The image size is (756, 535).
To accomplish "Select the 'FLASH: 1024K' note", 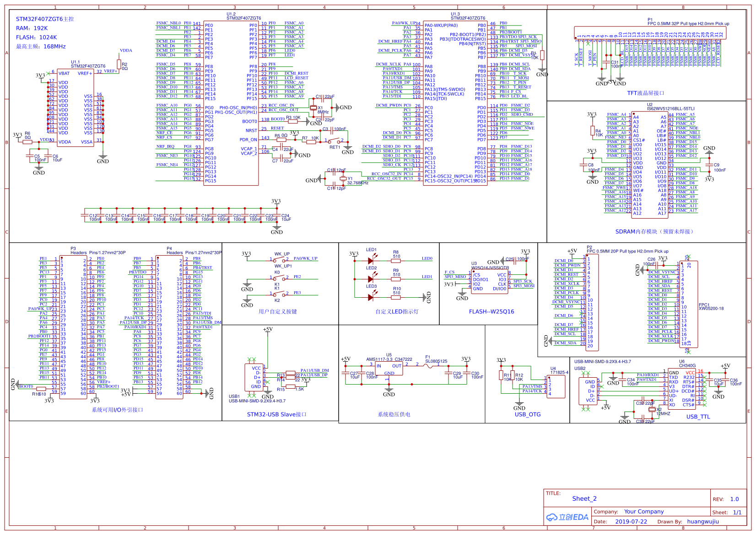I will [x=37, y=37].
